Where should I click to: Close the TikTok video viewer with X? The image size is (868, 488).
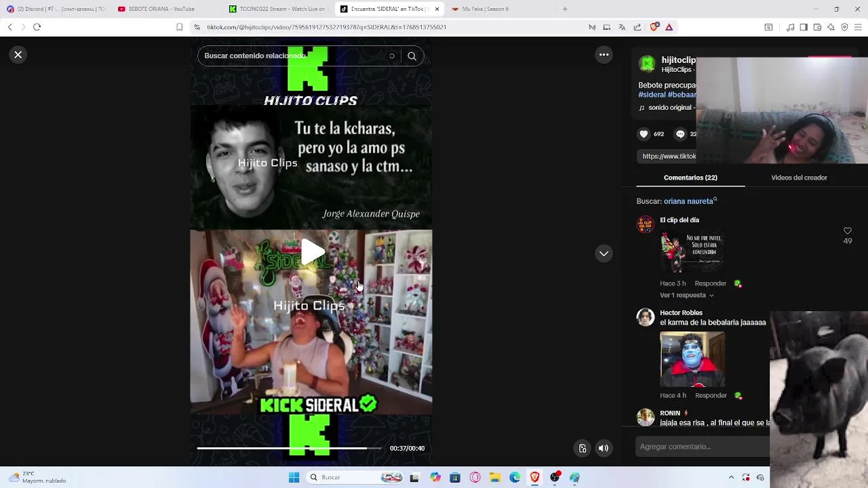click(18, 55)
